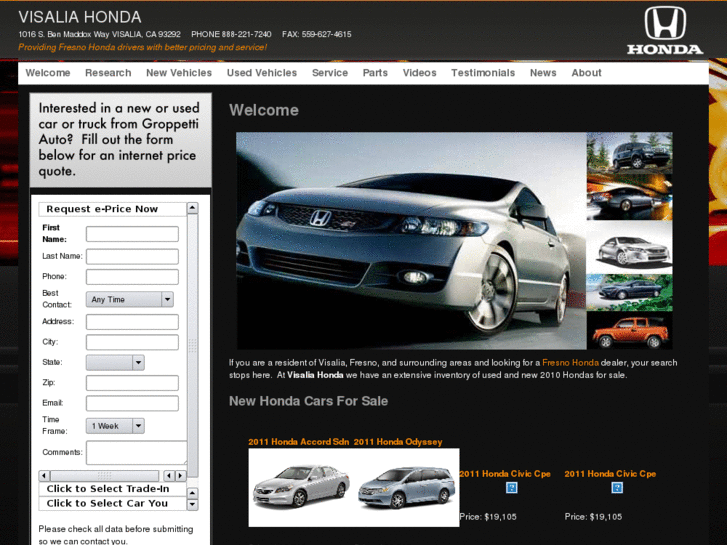Open the State dropdown
Screen dimensions: 727x545
tap(115, 362)
